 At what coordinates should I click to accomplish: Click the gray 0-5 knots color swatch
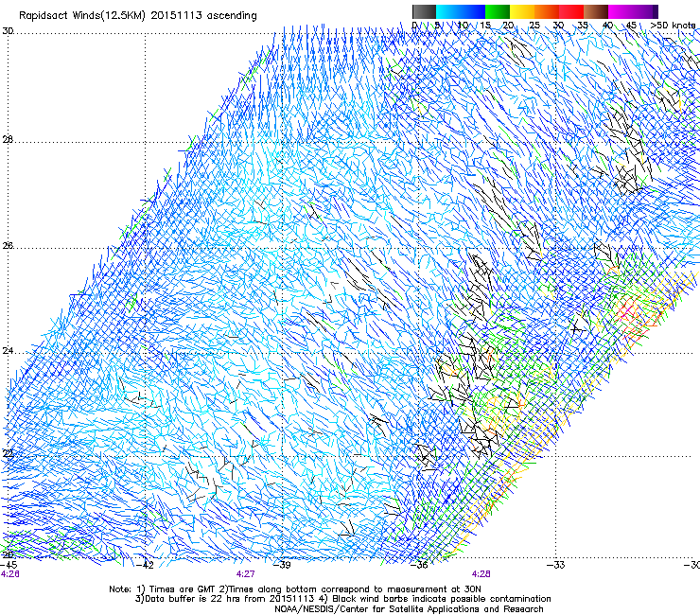point(424,11)
